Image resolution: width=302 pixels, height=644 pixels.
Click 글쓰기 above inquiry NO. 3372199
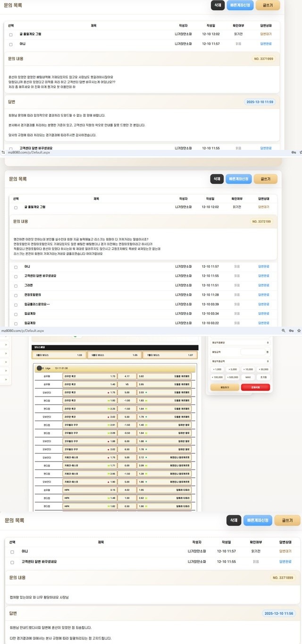266,179
